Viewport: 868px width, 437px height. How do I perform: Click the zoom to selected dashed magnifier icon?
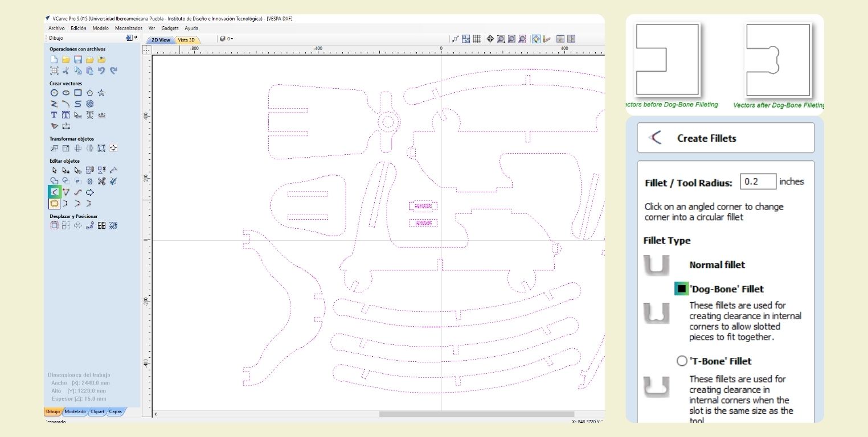(522, 39)
